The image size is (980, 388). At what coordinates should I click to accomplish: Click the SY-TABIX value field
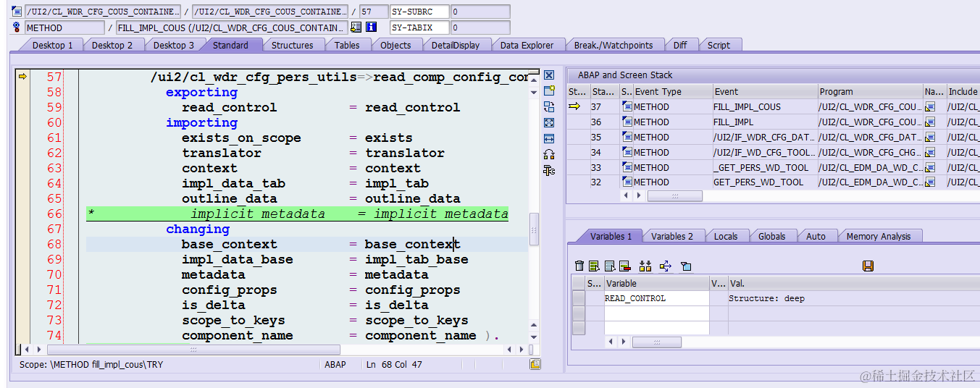coord(480,28)
